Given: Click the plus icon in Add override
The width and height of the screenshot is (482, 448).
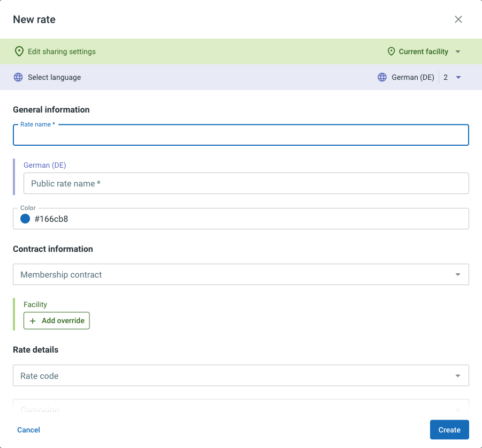Looking at the screenshot, I should click(33, 321).
